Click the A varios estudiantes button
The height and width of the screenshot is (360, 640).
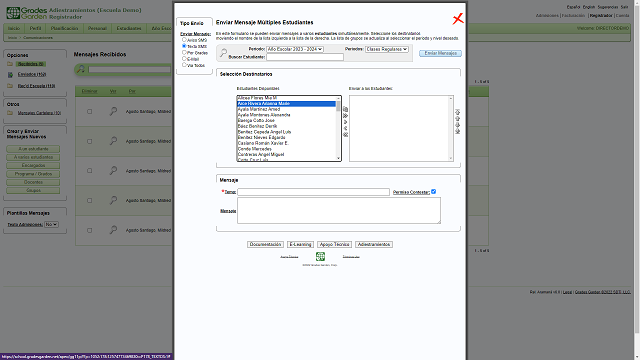click(33, 157)
